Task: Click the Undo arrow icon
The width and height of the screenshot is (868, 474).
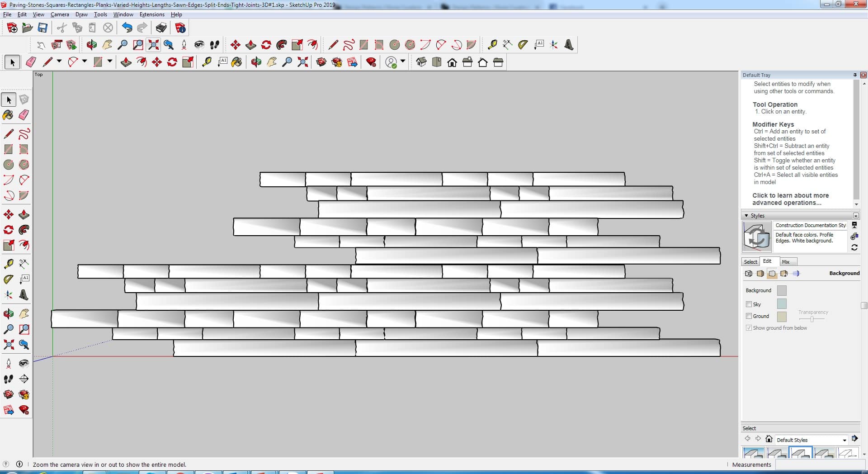Action: coord(127,28)
